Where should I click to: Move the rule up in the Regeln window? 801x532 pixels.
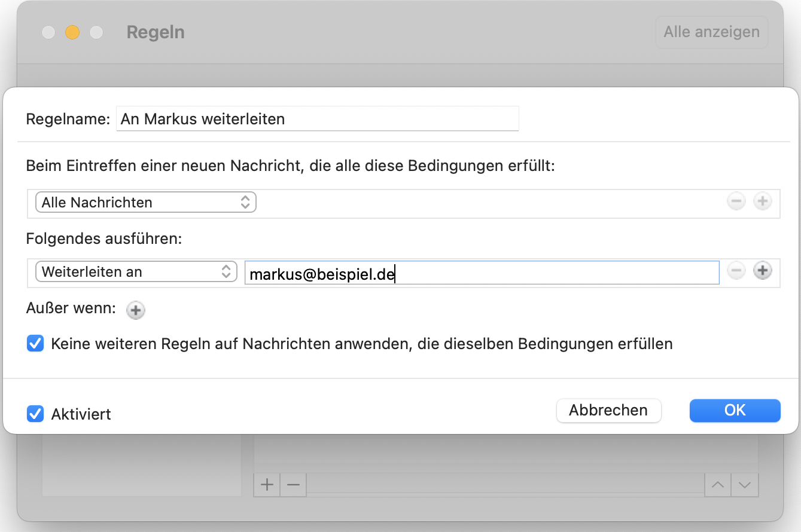click(x=718, y=485)
